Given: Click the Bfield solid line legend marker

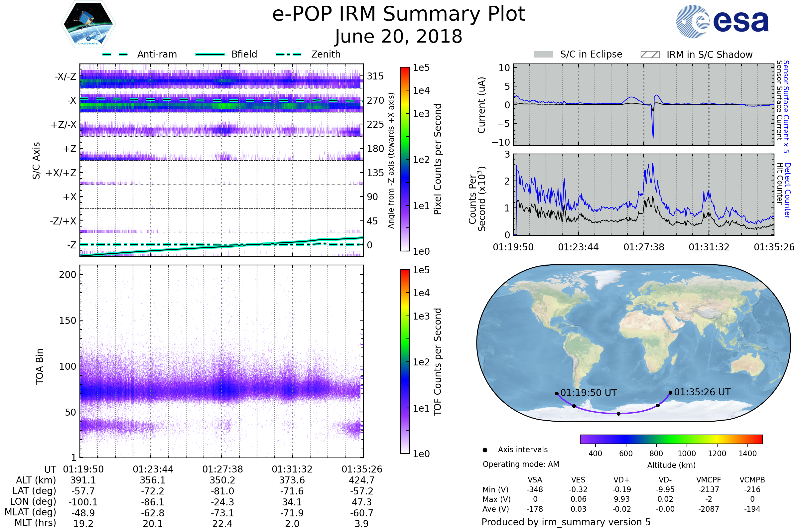Looking at the screenshot, I should pos(210,54).
